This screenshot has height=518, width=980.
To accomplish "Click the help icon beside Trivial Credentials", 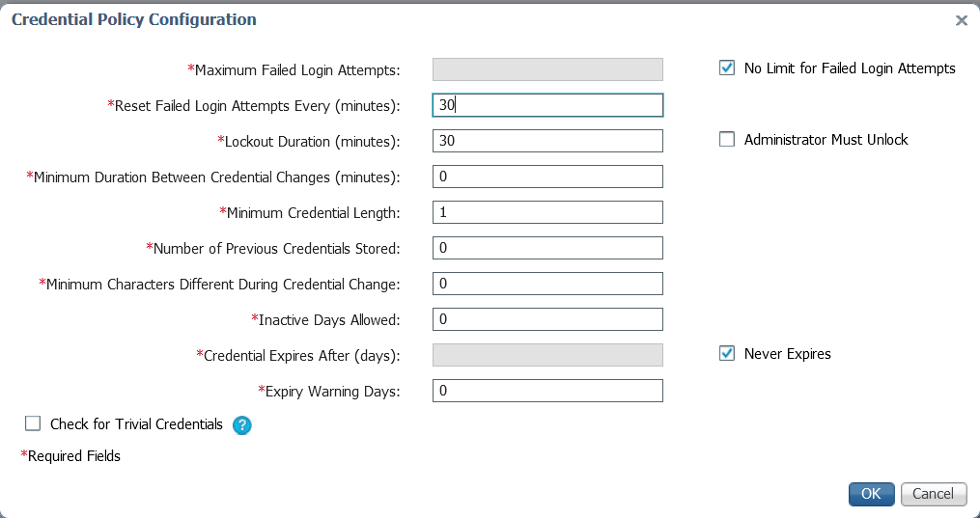I will pos(242,424).
